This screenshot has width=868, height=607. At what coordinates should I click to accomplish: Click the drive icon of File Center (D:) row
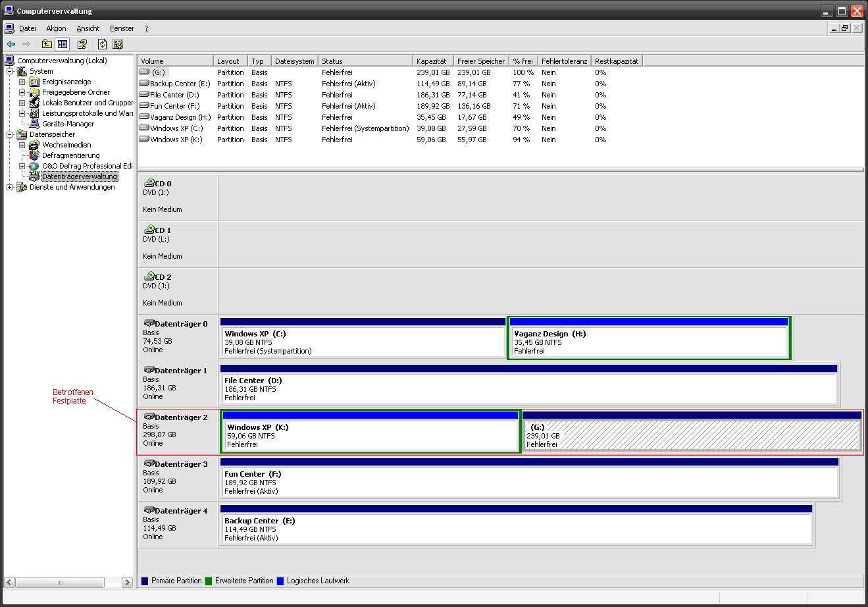[145, 95]
